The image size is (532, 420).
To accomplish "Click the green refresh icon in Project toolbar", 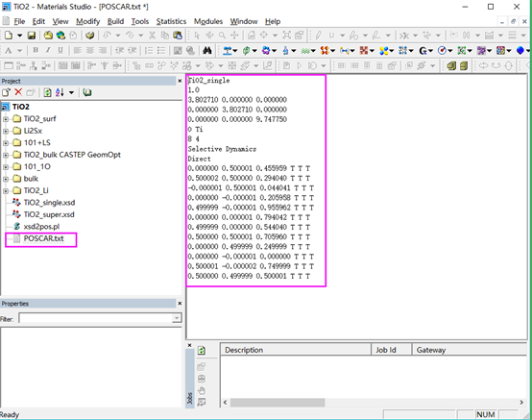I will tap(47, 92).
